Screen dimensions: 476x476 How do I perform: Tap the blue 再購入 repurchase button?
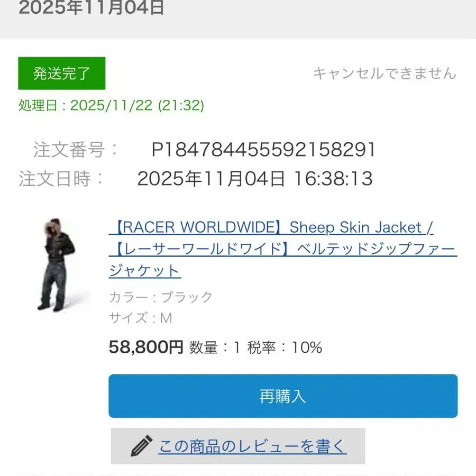[x=283, y=396]
